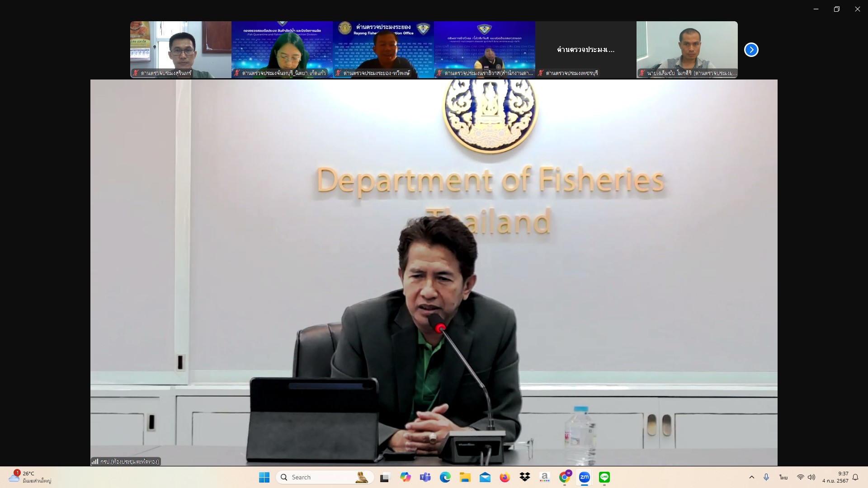This screenshot has height=488, width=868.
Task: Open Dropbox from taskbar
Action: point(525,477)
